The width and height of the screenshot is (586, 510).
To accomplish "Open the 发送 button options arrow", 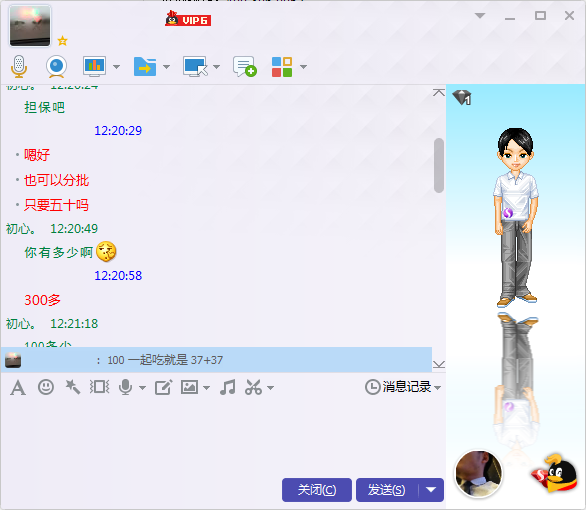I will (431, 489).
